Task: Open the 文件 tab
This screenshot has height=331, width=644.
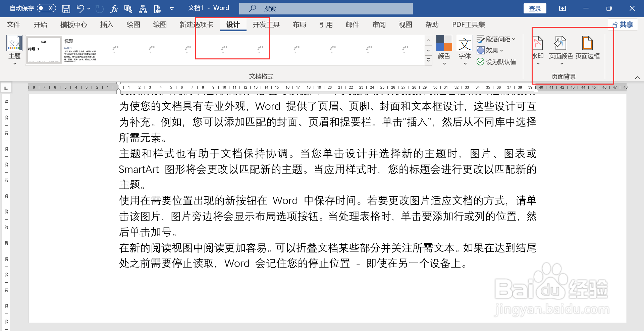Action: [13, 25]
